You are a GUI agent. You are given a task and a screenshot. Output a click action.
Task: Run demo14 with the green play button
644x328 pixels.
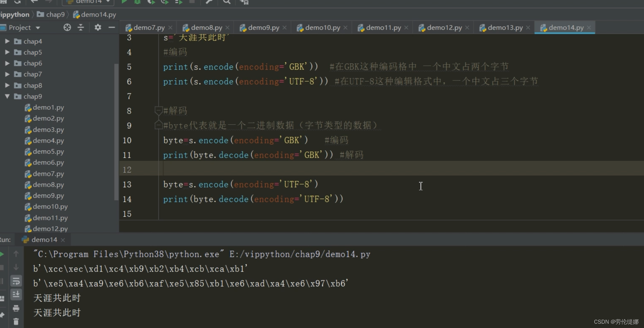pos(124,2)
